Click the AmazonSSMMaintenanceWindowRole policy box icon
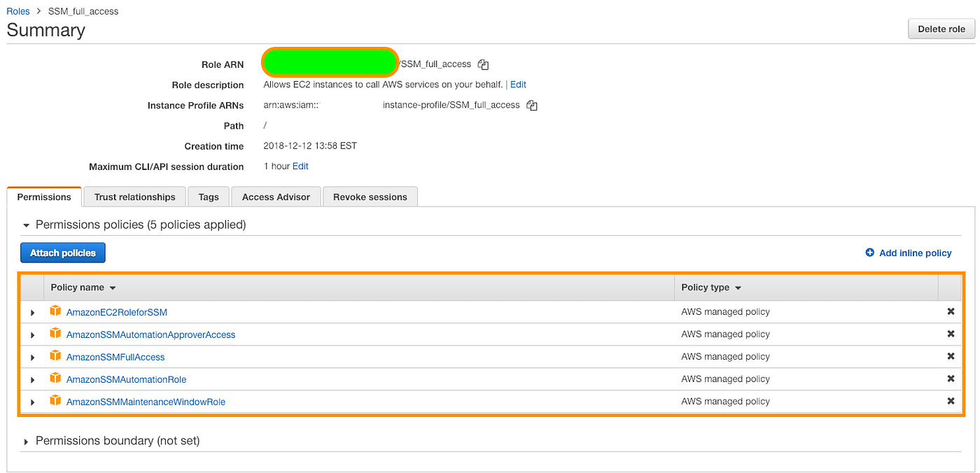Viewport: 980px width, 473px height. pyautogui.click(x=55, y=401)
